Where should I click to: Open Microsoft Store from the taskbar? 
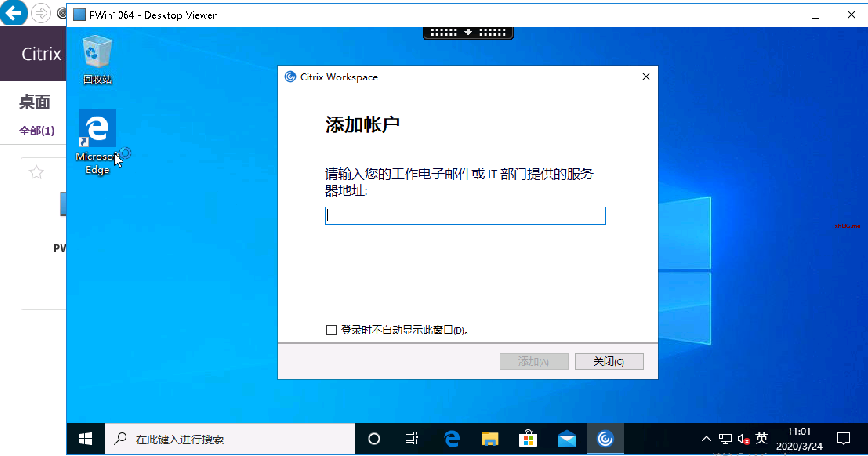(528, 439)
